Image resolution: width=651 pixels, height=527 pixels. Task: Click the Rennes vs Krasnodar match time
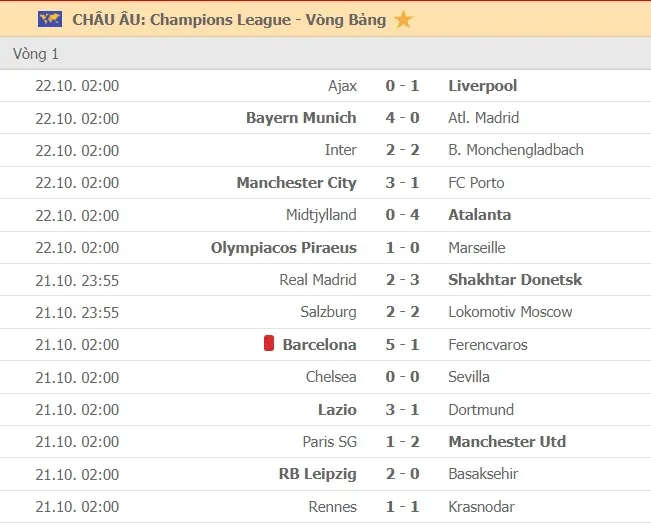[77, 507]
